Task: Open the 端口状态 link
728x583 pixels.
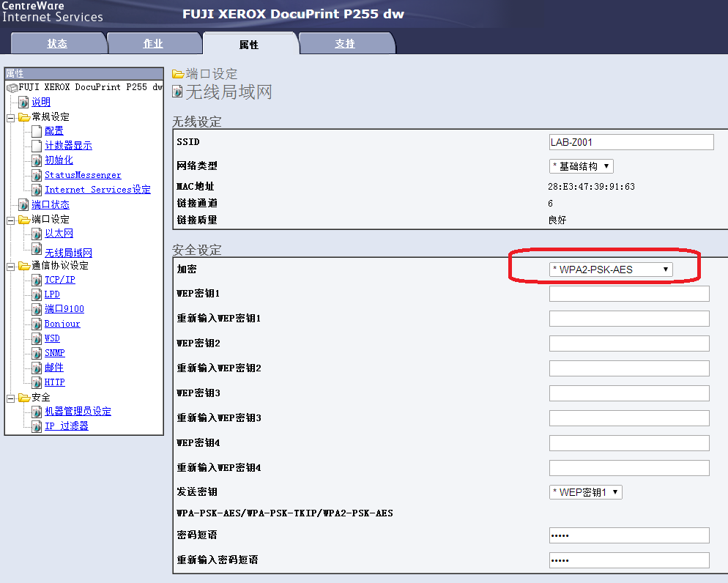Action: (x=51, y=204)
